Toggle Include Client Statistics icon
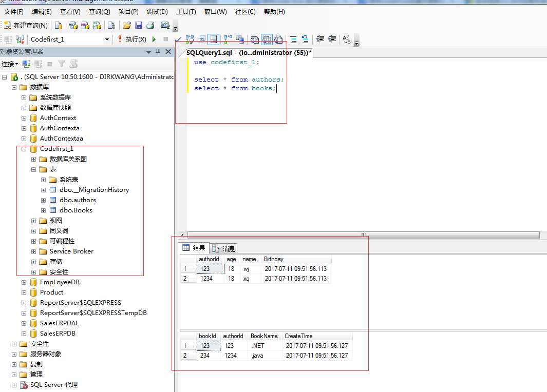This screenshot has height=392, width=547. pyautogui.click(x=240, y=40)
